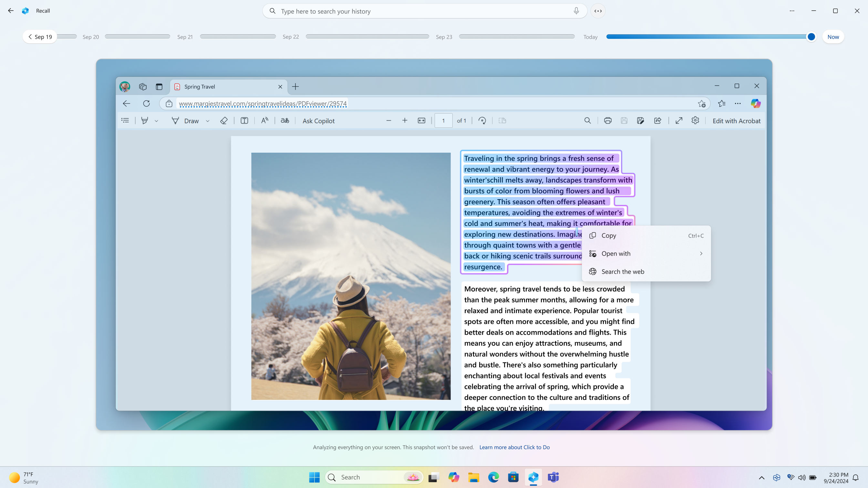Click the Ask Copilot button

(x=319, y=120)
